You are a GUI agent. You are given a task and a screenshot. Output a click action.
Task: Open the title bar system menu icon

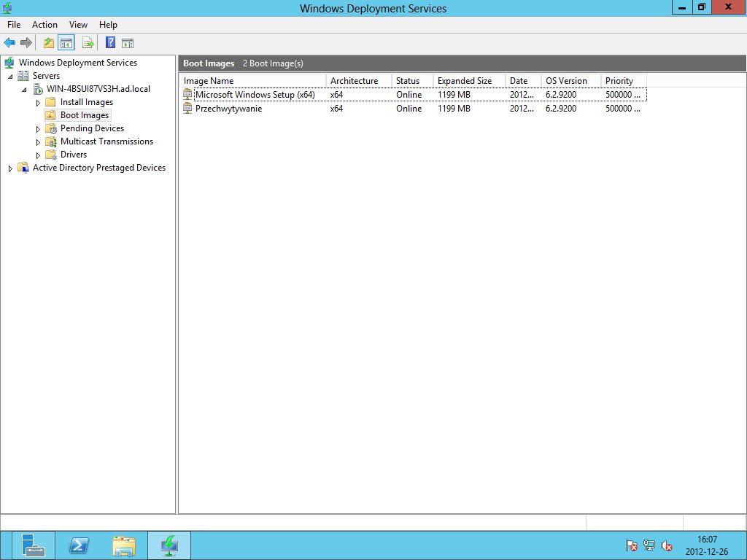[7, 8]
